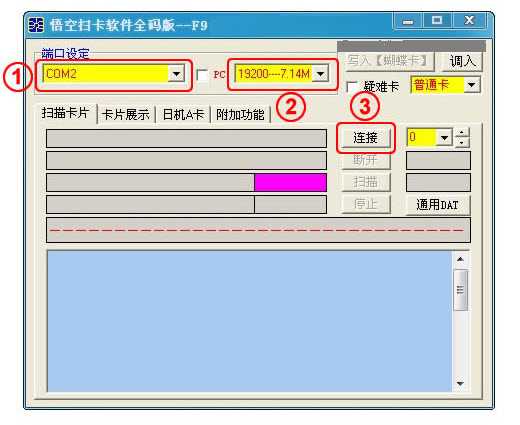520x425 pixels.
Task: Click the magenta color bar
Action: tap(290, 182)
